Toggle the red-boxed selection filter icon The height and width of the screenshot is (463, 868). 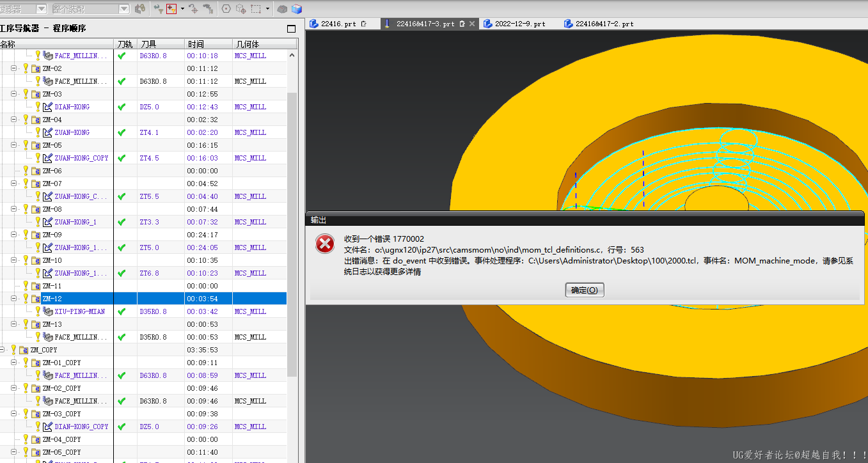171,9
